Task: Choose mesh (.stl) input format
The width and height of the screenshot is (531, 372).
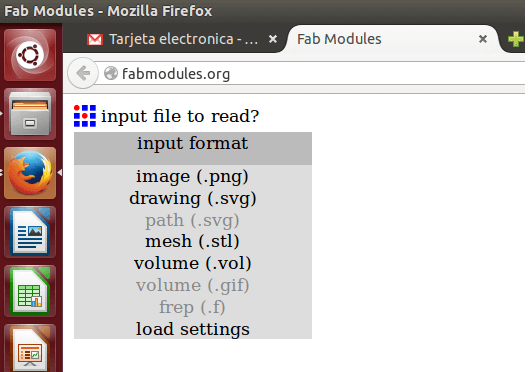Action: [192, 242]
